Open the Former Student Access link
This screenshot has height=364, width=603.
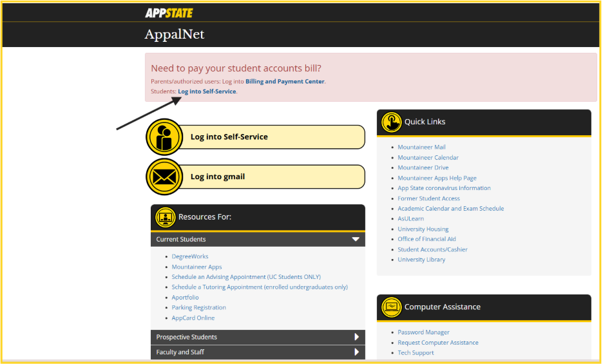tap(429, 198)
